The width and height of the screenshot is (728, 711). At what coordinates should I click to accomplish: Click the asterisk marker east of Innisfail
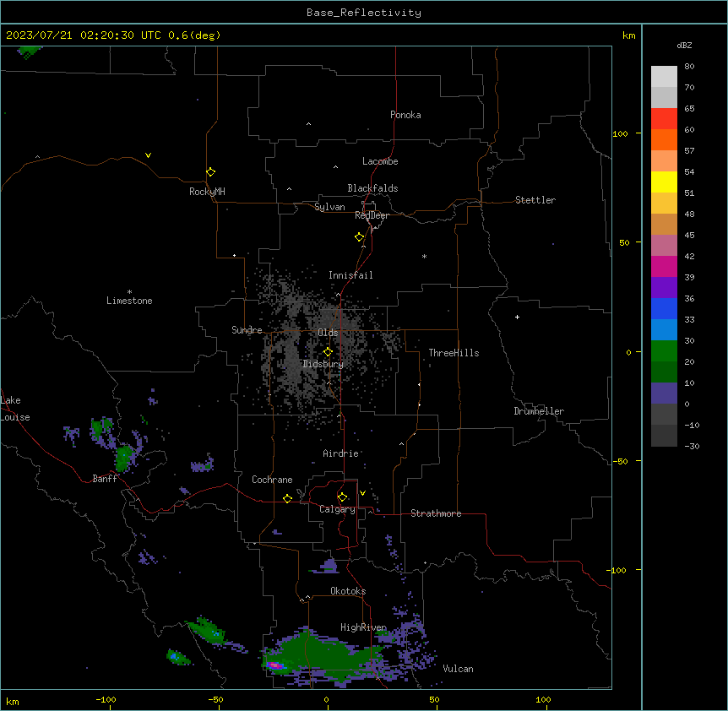(x=424, y=256)
